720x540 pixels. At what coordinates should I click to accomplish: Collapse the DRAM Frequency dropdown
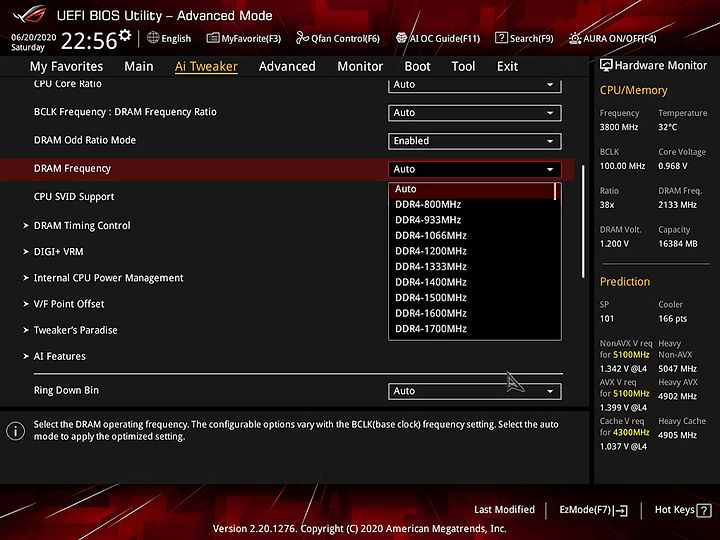[474, 169]
